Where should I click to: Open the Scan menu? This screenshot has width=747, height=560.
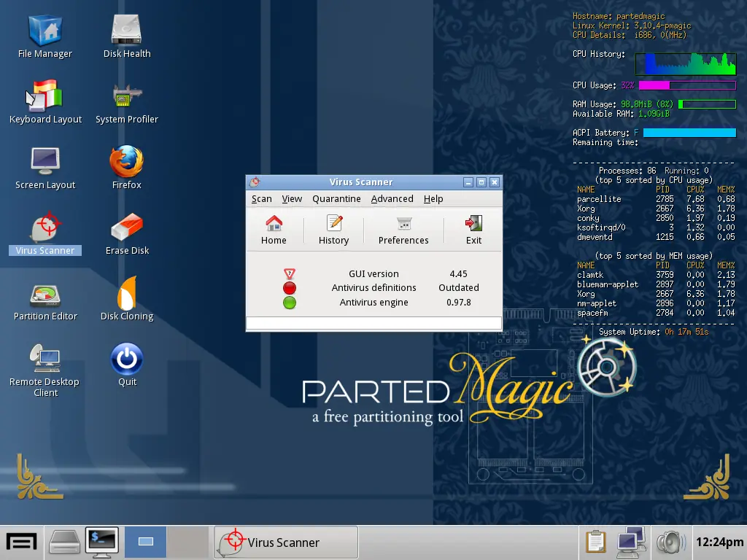(x=262, y=198)
